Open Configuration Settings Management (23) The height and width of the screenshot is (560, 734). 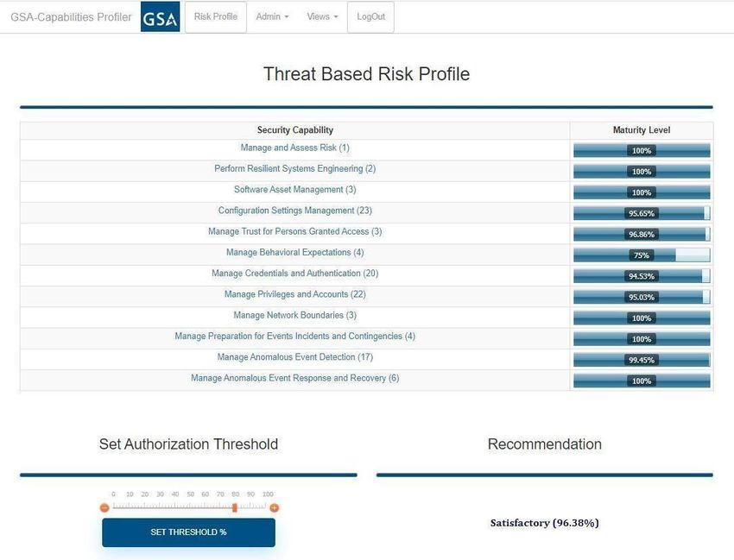(295, 211)
